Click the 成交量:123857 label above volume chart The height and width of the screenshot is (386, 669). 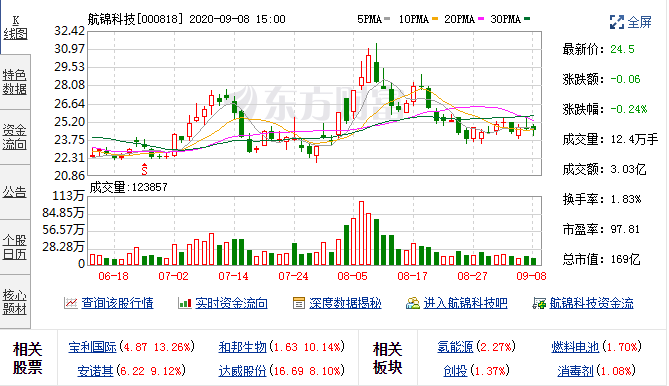[128, 187]
